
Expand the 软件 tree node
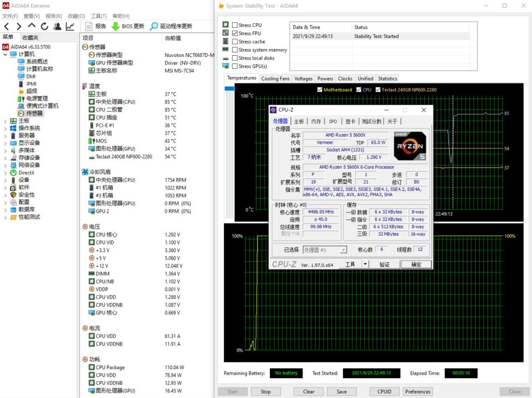5,187
